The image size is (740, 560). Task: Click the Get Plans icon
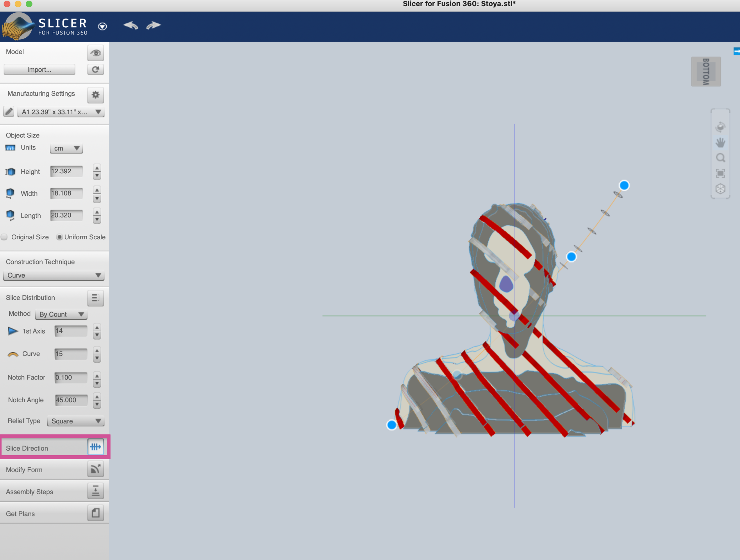(95, 513)
